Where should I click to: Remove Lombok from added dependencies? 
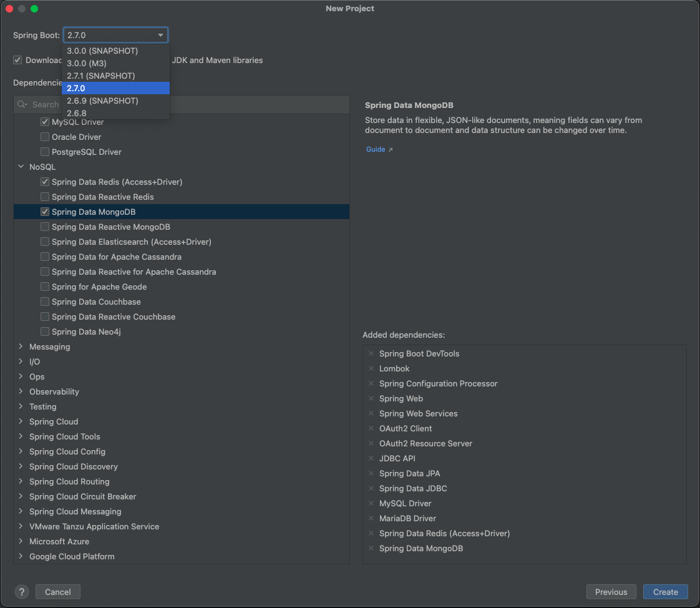tap(371, 368)
